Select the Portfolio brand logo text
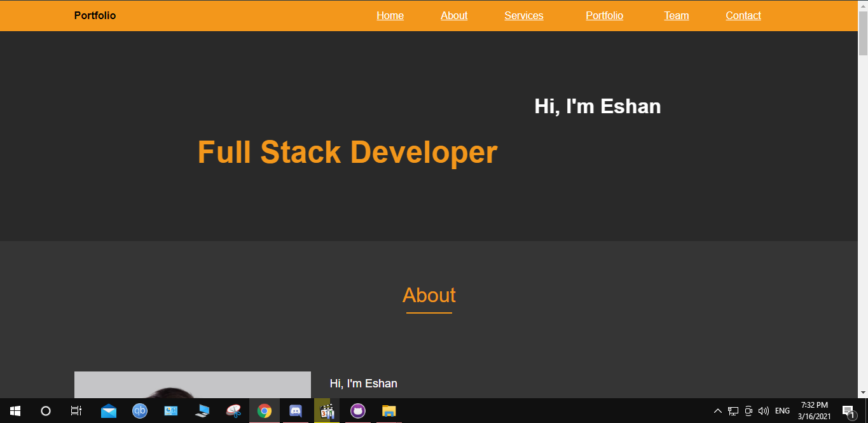Viewport: 868px width, 423px height. tap(95, 15)
